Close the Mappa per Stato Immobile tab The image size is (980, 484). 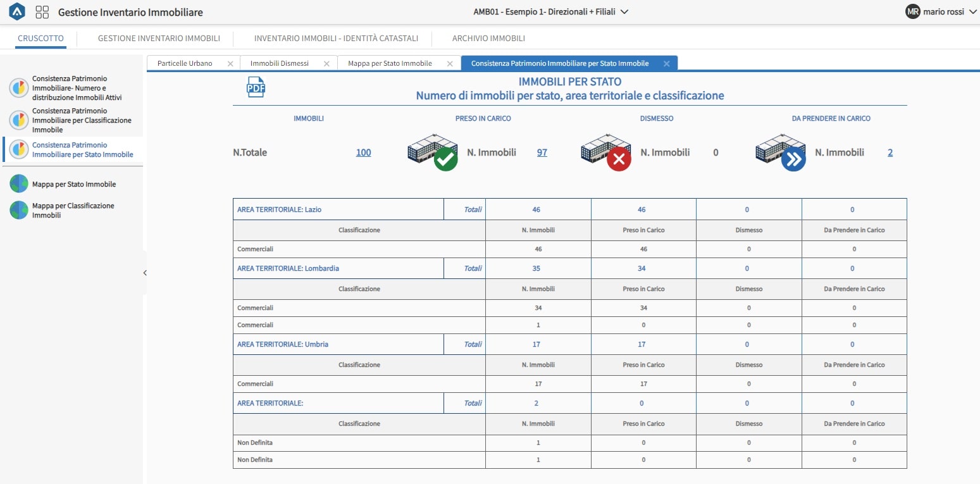(450, 63)
